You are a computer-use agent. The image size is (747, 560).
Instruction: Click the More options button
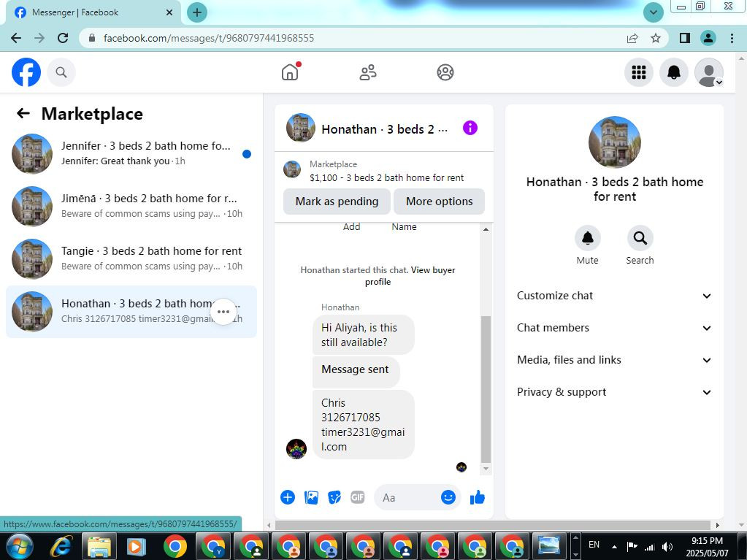[440, 202]
